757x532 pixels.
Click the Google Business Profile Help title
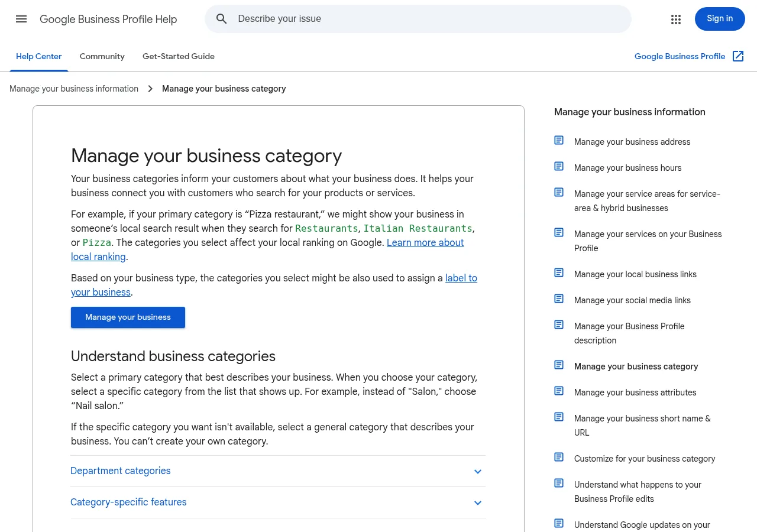click(x=108, y=20)
